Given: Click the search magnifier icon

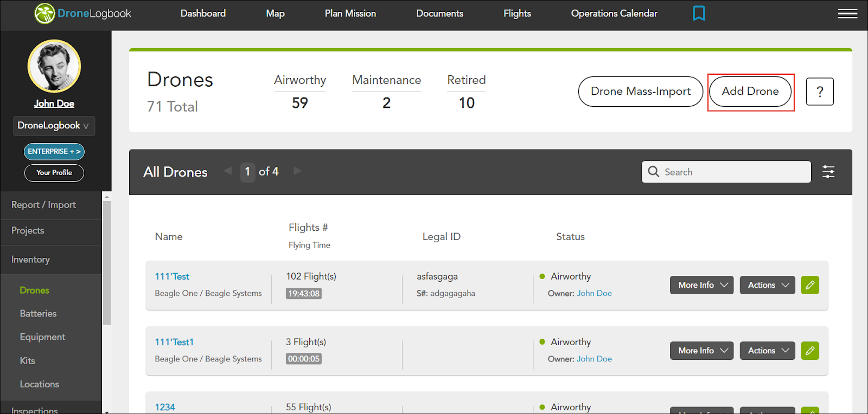Looking at the screenshot, I should pyautogui.click(x=654, y=172).
